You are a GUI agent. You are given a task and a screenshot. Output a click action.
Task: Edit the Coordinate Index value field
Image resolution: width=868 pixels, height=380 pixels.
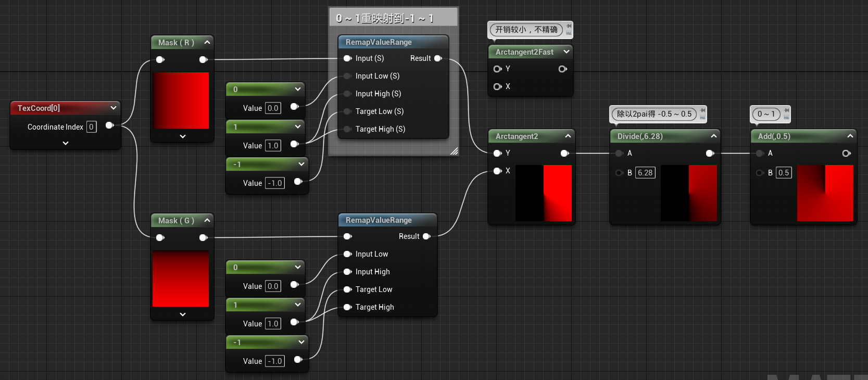click(x=91, y=126)
